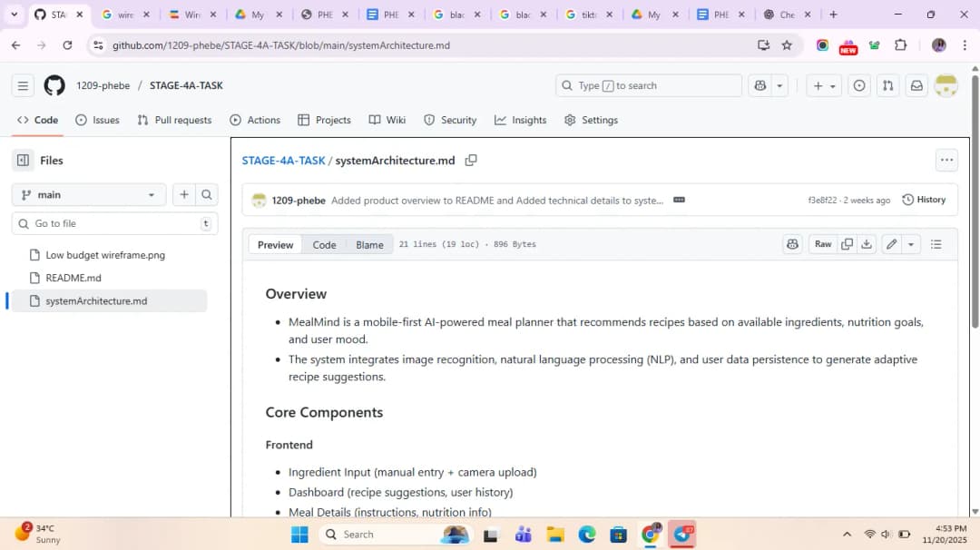The image size is (980, 550).
Task: Open commit hash f3e8f22 link
Action: (822, 200)
